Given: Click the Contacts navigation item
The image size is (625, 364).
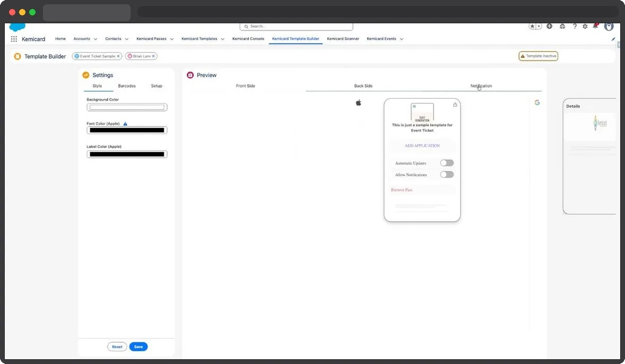Looking at the screenshot, I should 113,39.
